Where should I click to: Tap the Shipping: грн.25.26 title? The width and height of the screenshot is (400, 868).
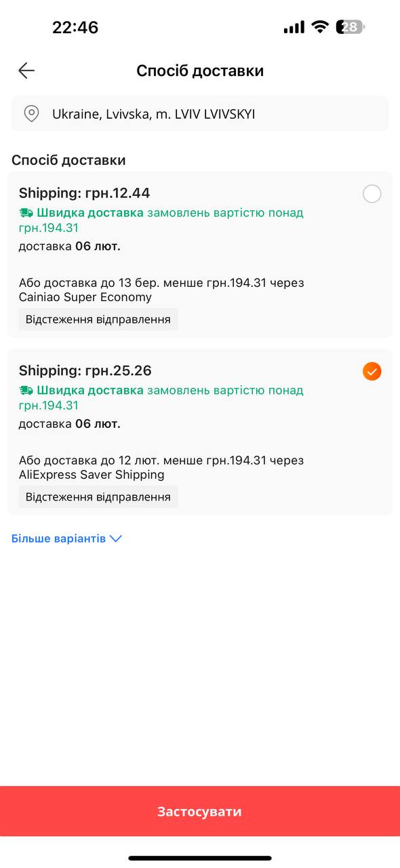coord(85,371)
